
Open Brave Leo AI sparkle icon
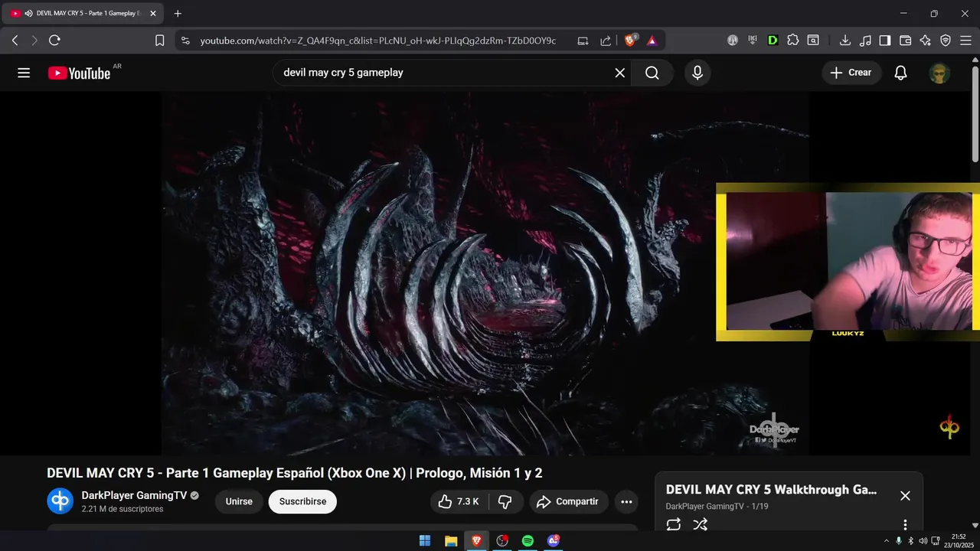pyautogui.click(x=926, y=41)
